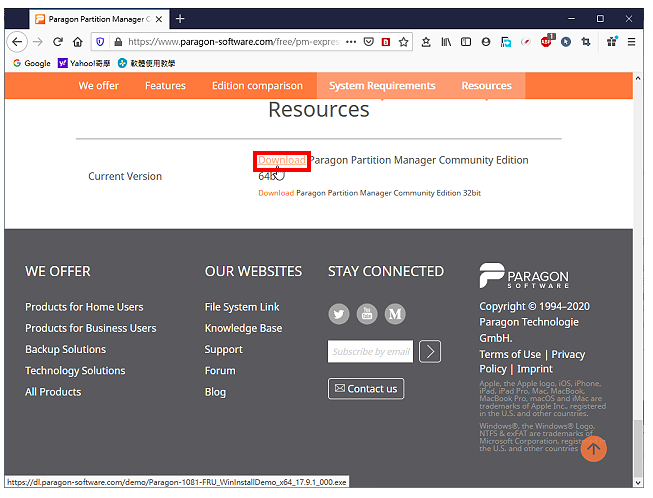Download the 32bit Community Edition
This screenshot has width=653, height=498.
276,193
